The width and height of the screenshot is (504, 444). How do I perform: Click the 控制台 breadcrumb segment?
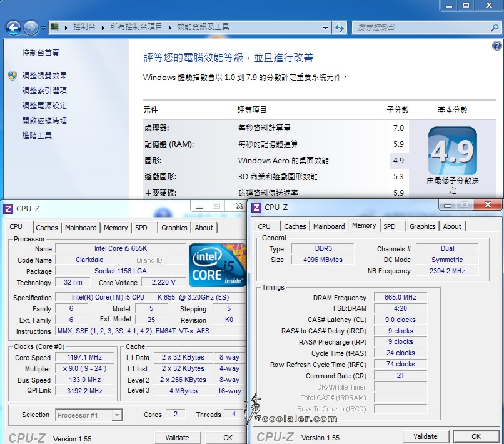[84, 27]
